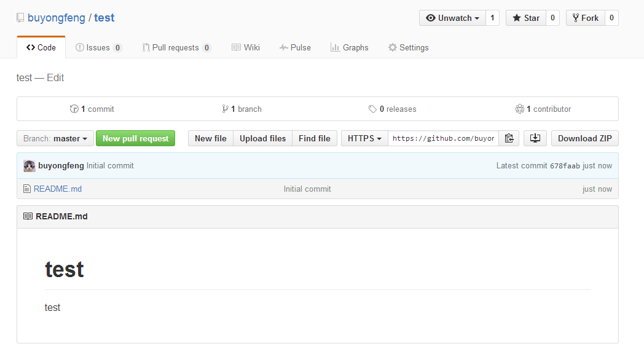Viewport: 644px width, 349px height.
Task: Open the HTTPS protocol dropdown
Action: [364, 138]
